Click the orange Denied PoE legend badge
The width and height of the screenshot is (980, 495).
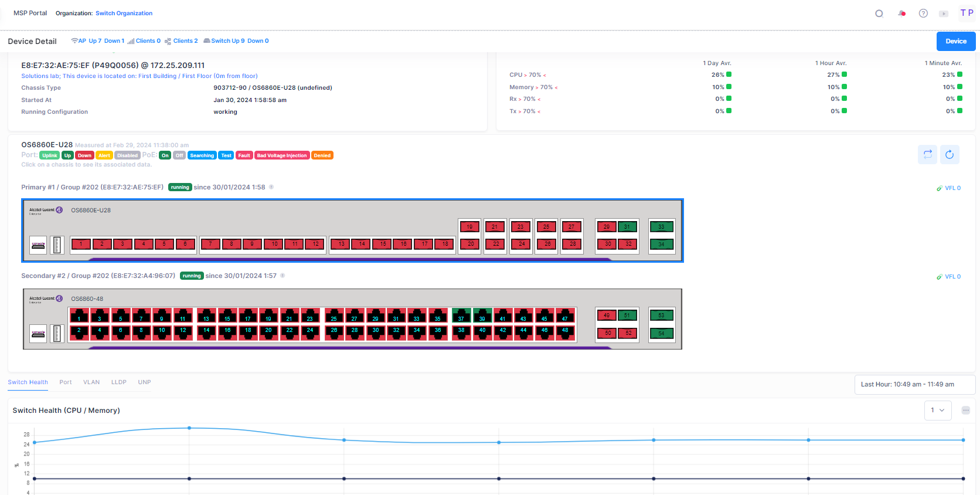[x=322, y=155]
